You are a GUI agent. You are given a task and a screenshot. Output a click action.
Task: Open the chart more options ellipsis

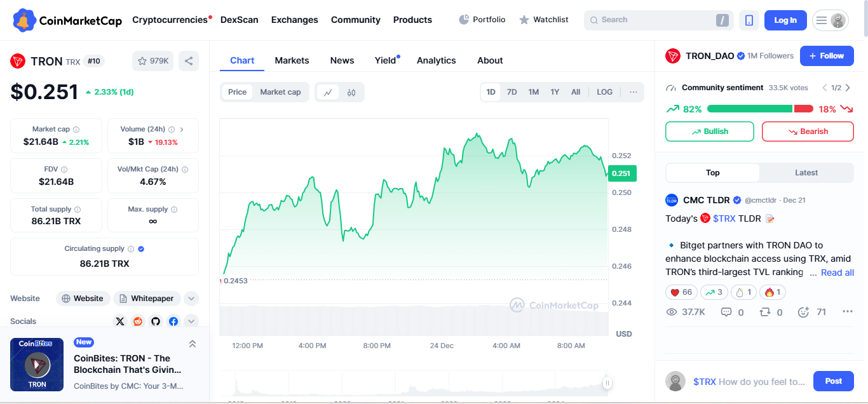pos(634,92)
